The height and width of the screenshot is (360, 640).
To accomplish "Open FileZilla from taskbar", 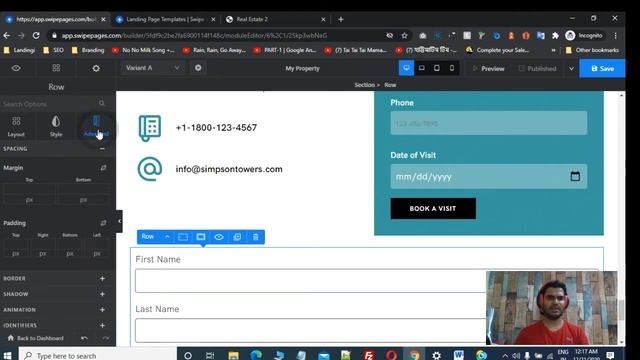I will [369, 355].
